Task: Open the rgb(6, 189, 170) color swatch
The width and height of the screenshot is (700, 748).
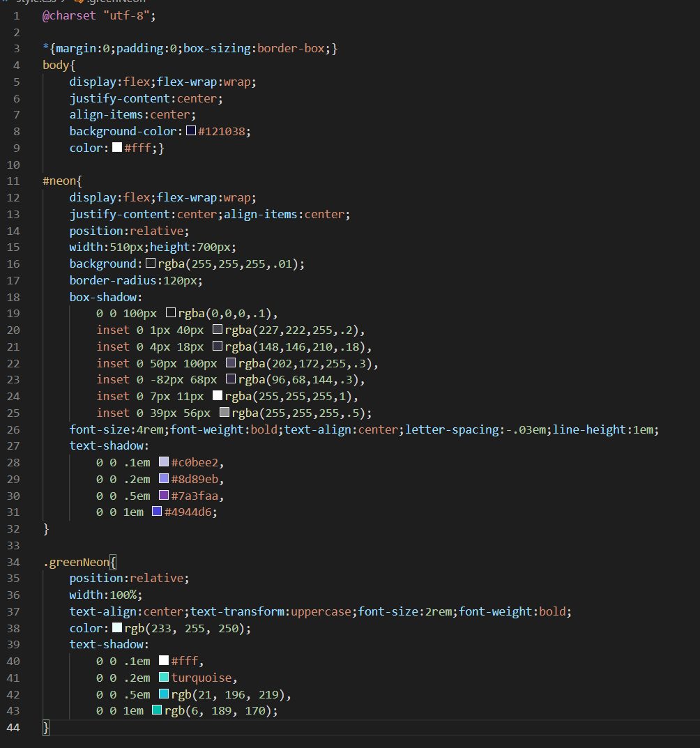Action: pos(157,710)
